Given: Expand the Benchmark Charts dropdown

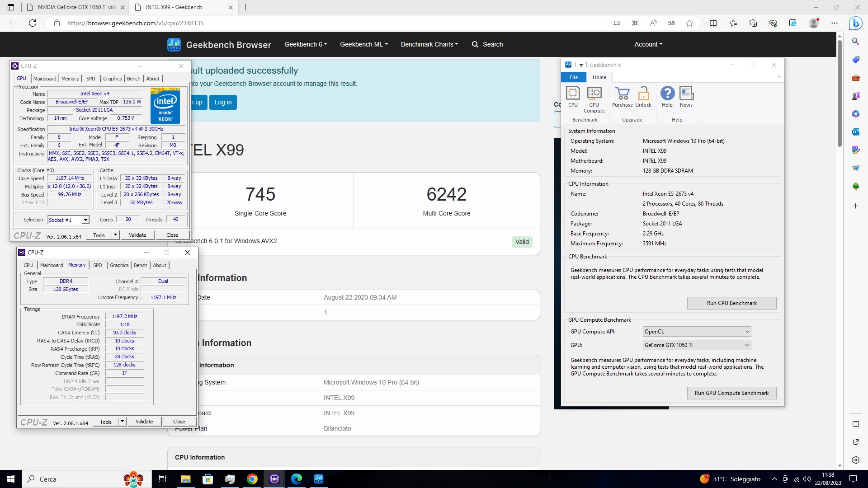Looking at the screenshot, I should 429,44.
